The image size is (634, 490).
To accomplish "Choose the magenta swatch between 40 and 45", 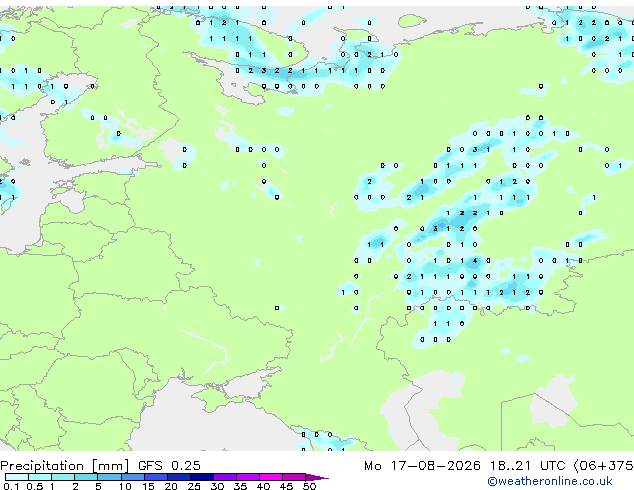I will 271,477.
